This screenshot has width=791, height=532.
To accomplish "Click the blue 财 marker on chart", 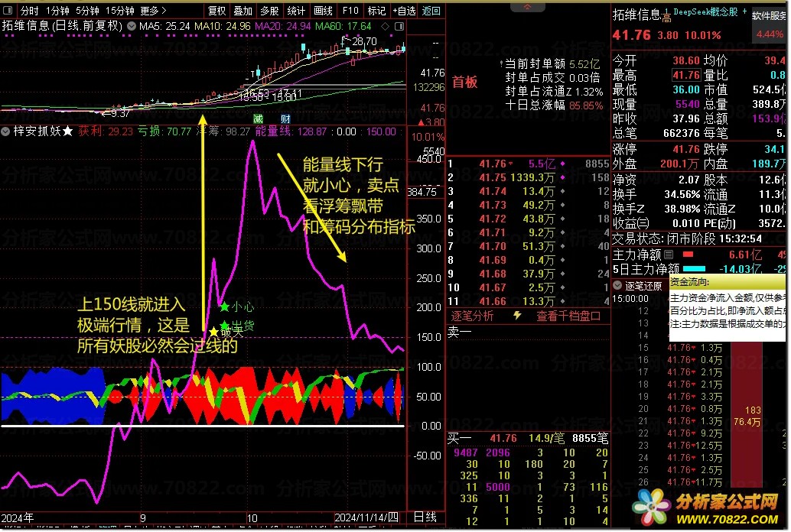I will (285, 119).
